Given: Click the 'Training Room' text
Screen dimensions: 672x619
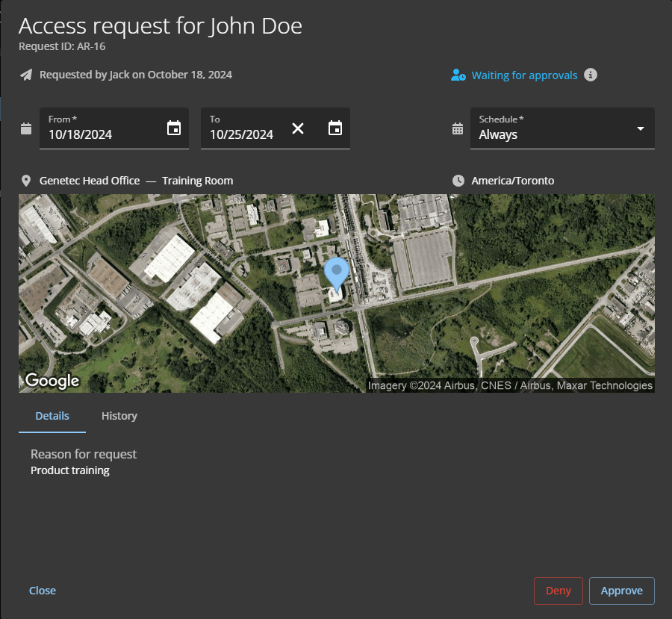Looking at the screenshot, I should pos(198,181).
